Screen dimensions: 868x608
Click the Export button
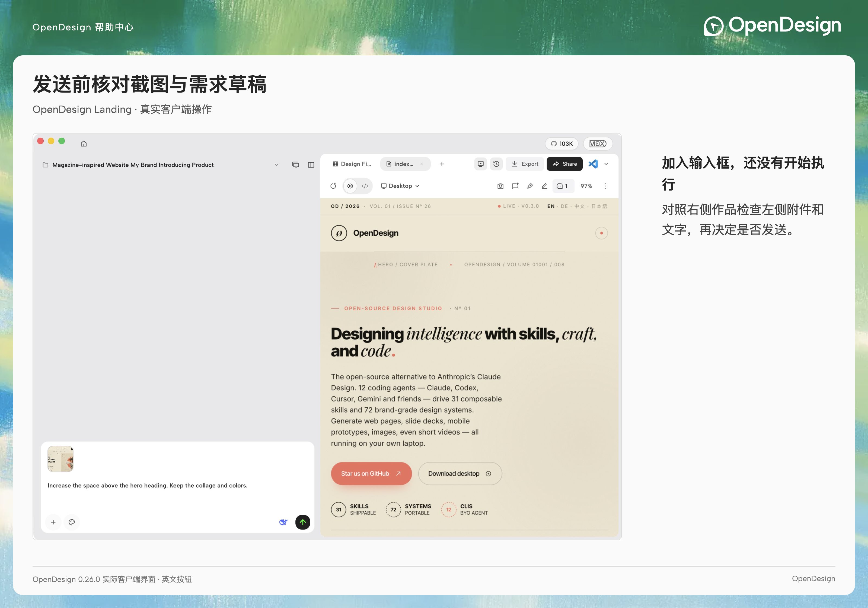pos(525,164)
